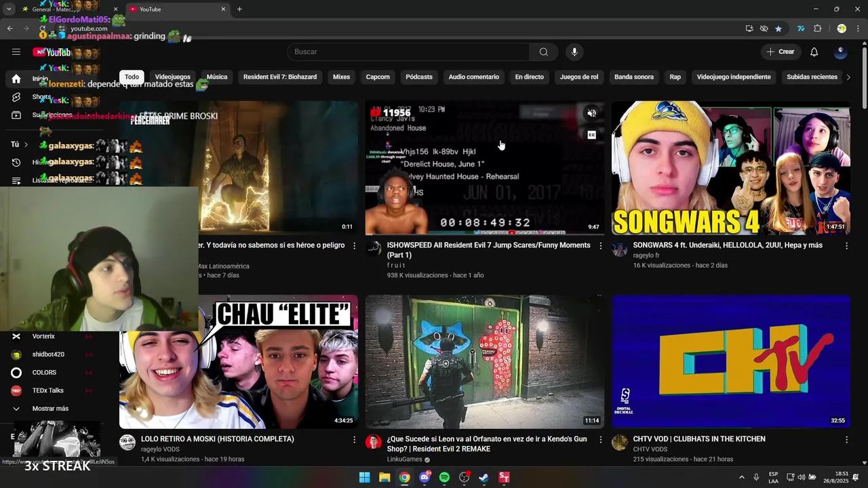This screenshot has width=868, height=488.
Task: Open the notifications bell
Action: [x=814, y=52]
